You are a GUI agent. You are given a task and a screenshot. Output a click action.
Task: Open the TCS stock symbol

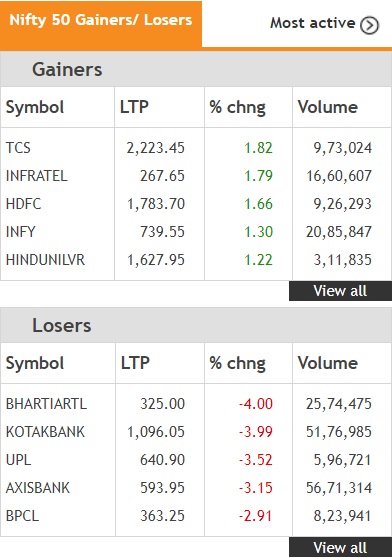(x=18, y=148)
